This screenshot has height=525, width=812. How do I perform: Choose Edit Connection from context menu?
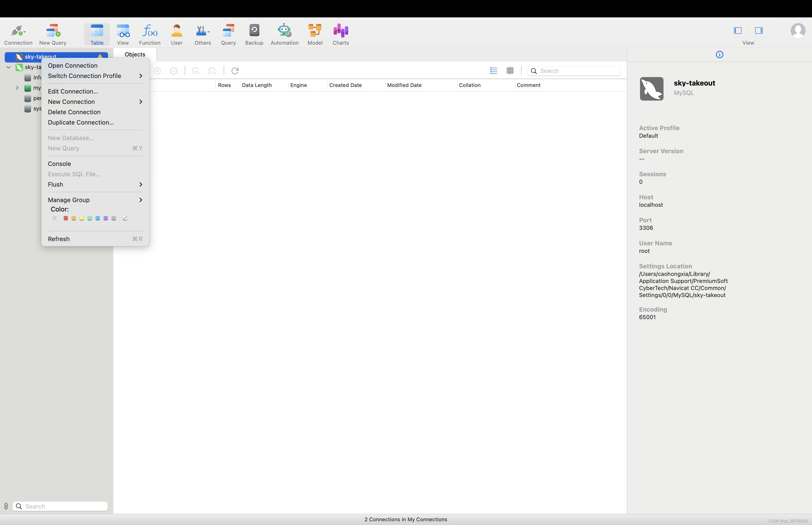pyautogui.click(x=73, y=91)
